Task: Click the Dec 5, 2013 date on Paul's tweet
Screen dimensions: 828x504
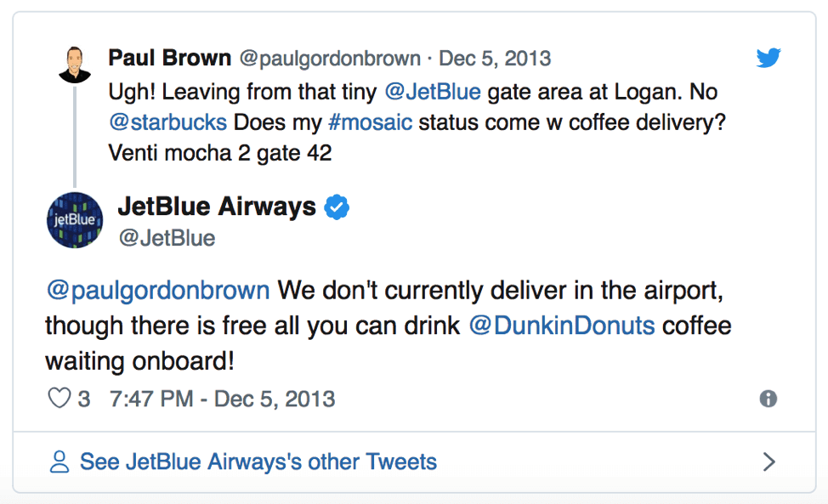Action: (495, 59)
